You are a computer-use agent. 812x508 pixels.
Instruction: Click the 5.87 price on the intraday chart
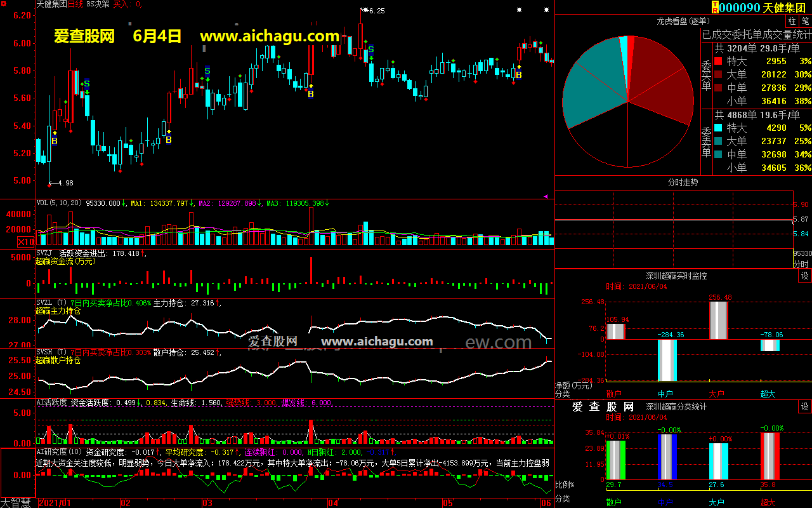click(801, 219)
